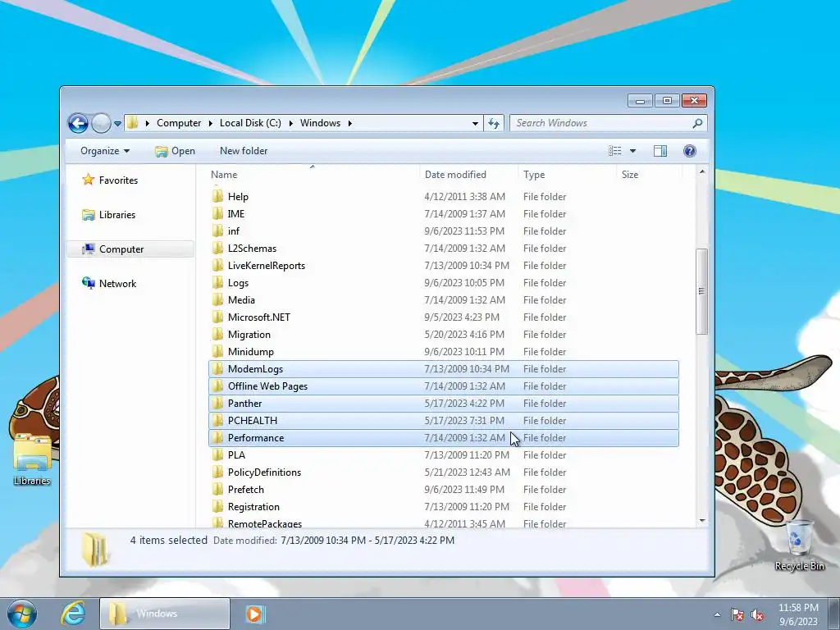Open the clock showing 11:58 PM
840x630 pixels.
798,614
